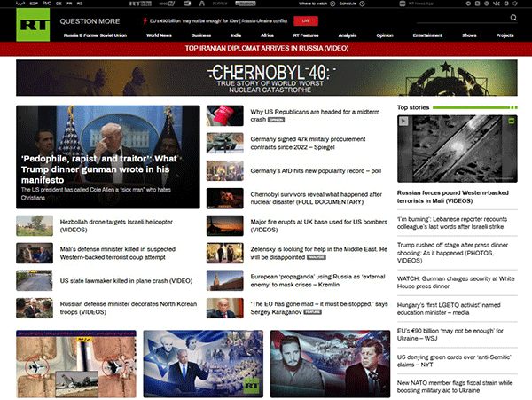Viewport: 532px width, 400px height.
Task: Open Hungary's first LGBTQ activist minister story
Action: pyautogui.click(x=452, y=309)
